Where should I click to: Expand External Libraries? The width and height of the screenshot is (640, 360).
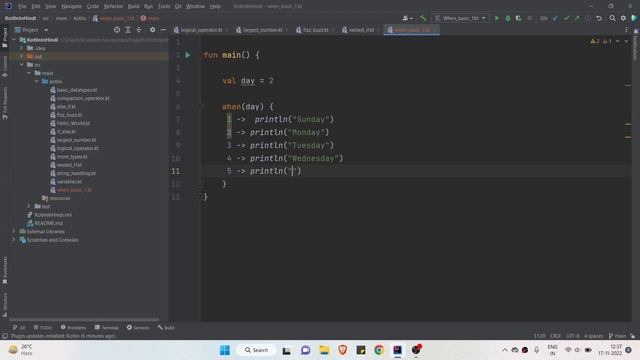pos(14,231)
